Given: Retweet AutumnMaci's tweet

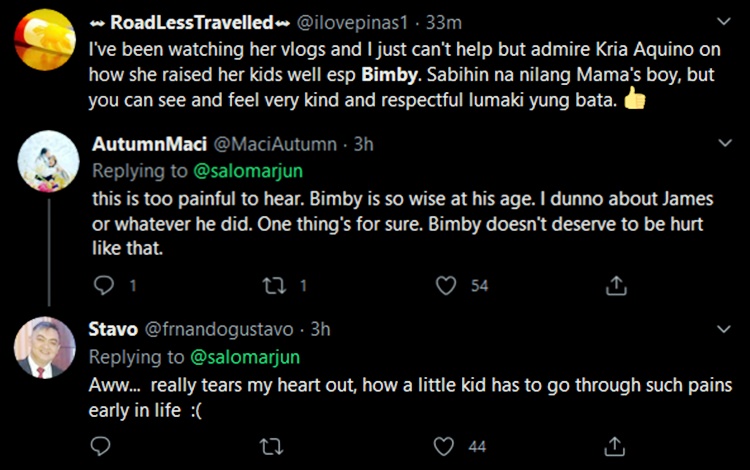Looking at the screenshot, I should (274, 286).
